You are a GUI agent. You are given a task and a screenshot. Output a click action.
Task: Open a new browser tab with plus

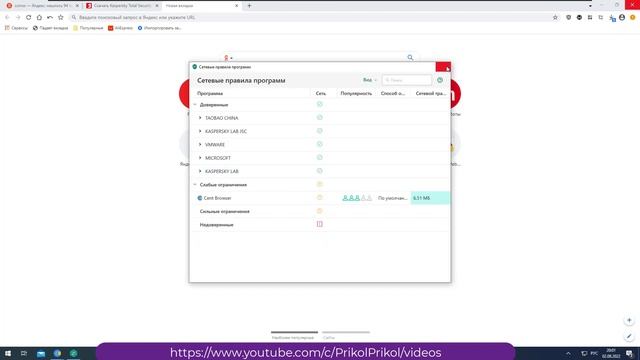click(x=249, y=6)
